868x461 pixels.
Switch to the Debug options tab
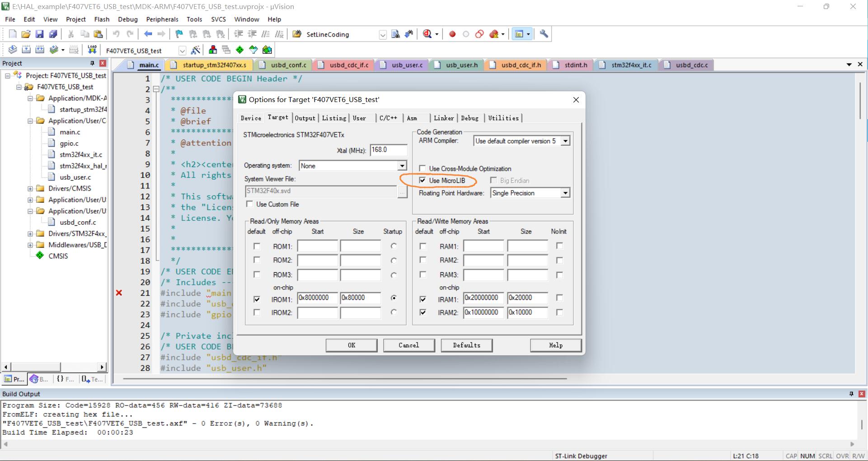[470, 118]
